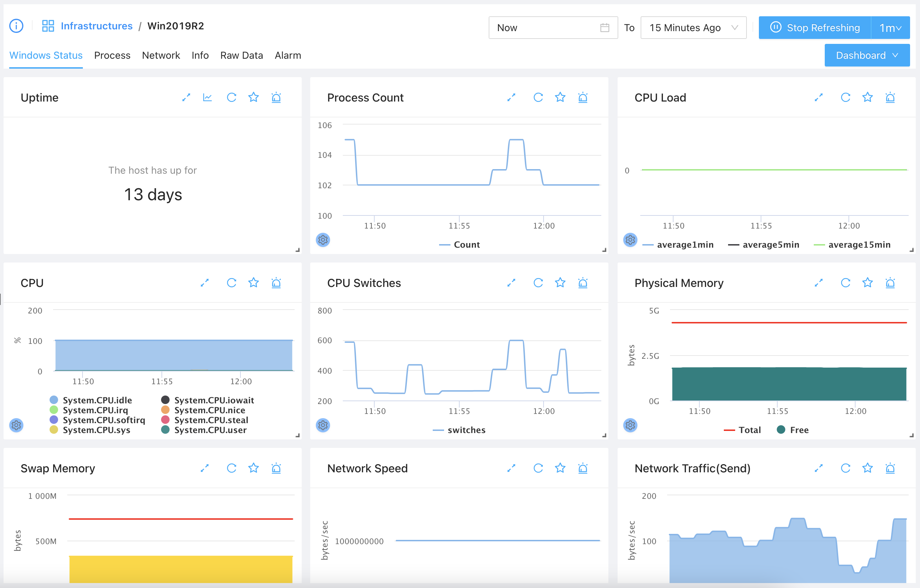Click the Now date input field
920x588 pixels.
[546, 28]
